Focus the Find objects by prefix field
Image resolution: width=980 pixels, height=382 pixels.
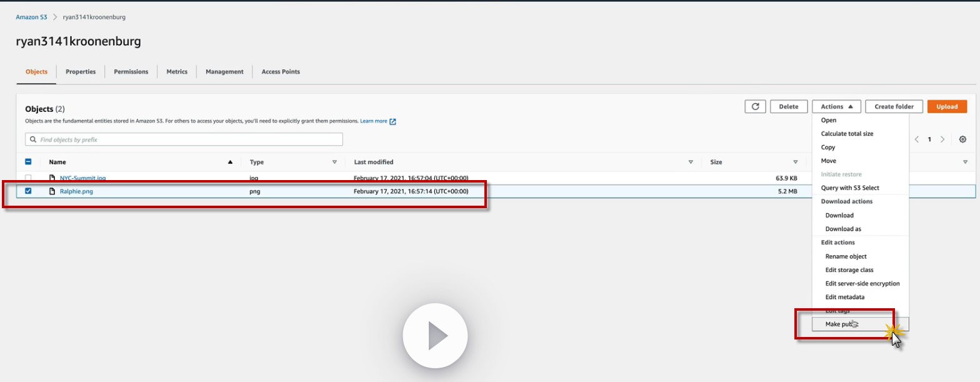coord(184,139)
